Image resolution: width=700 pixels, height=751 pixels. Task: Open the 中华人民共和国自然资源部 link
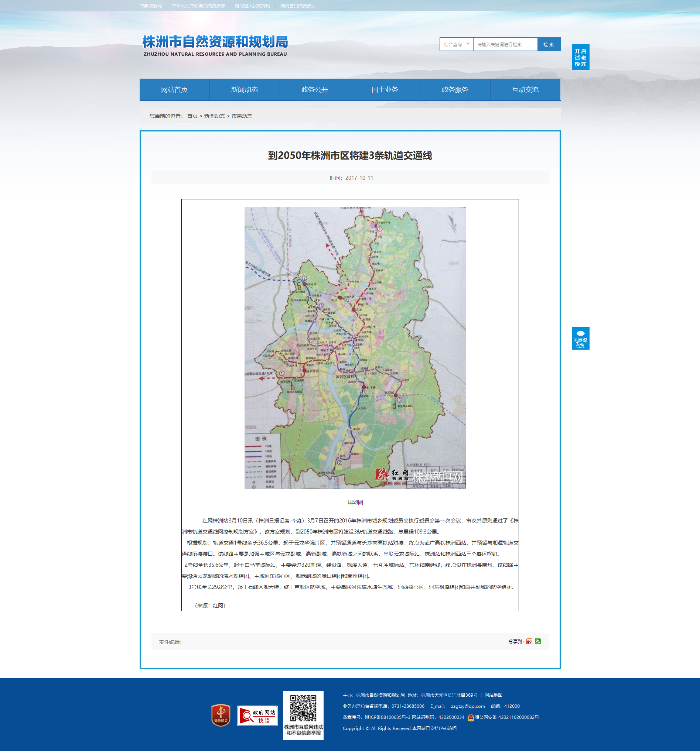(x=198, y=6)
